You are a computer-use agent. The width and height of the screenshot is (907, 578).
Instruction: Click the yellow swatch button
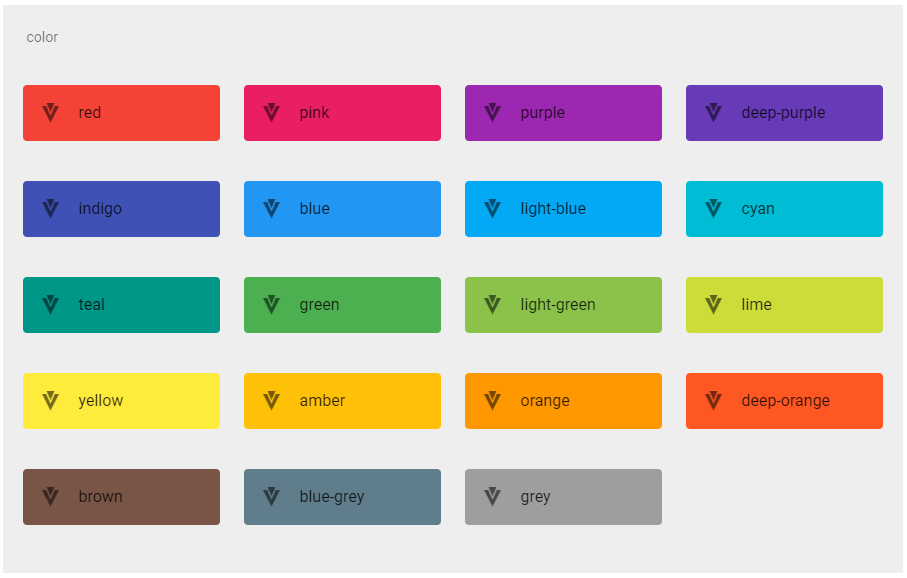click(121, 401)
